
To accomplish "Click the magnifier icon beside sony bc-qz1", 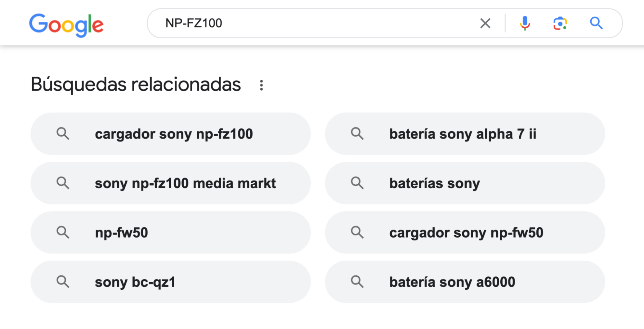I will (x=63, y=282).
